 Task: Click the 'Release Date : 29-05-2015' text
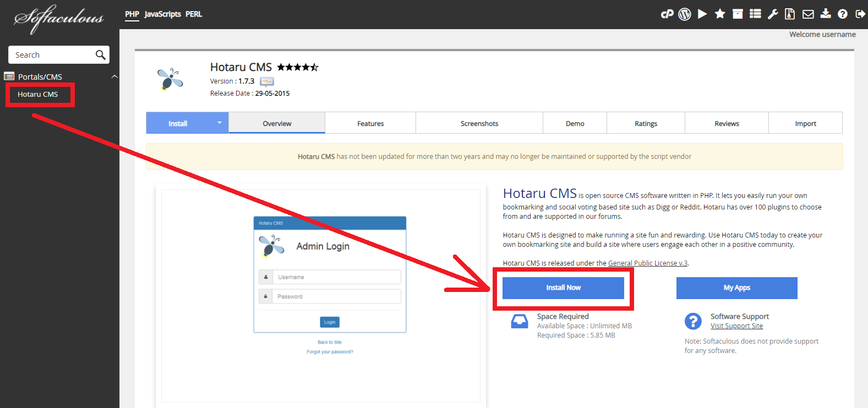250,93
